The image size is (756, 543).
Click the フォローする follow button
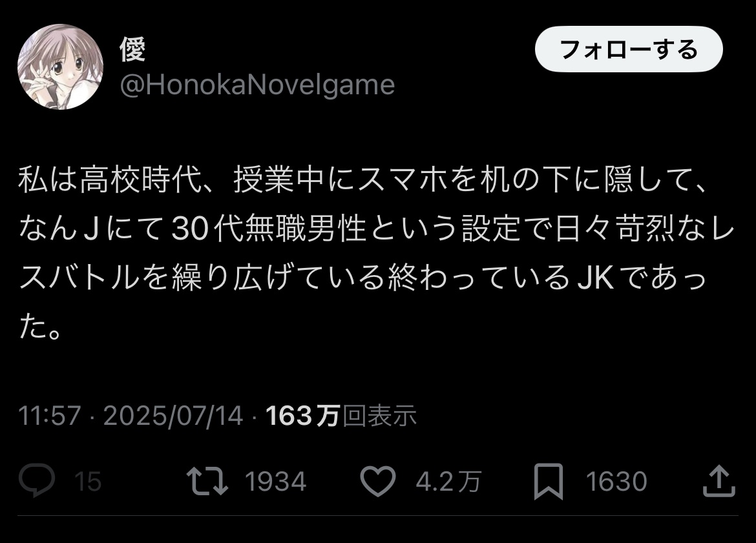[x=629, y=49]
